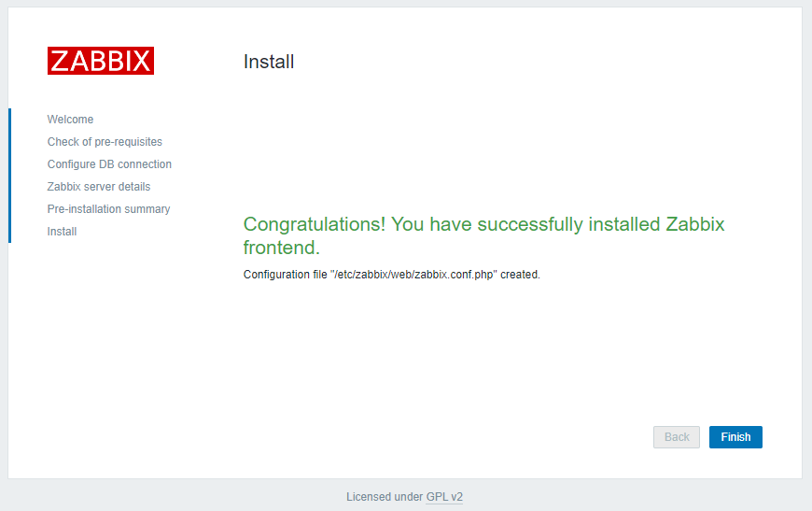Select the Install step in sidebar
Image resolution: width=812 pixels, height=511 pixels.
62,232
